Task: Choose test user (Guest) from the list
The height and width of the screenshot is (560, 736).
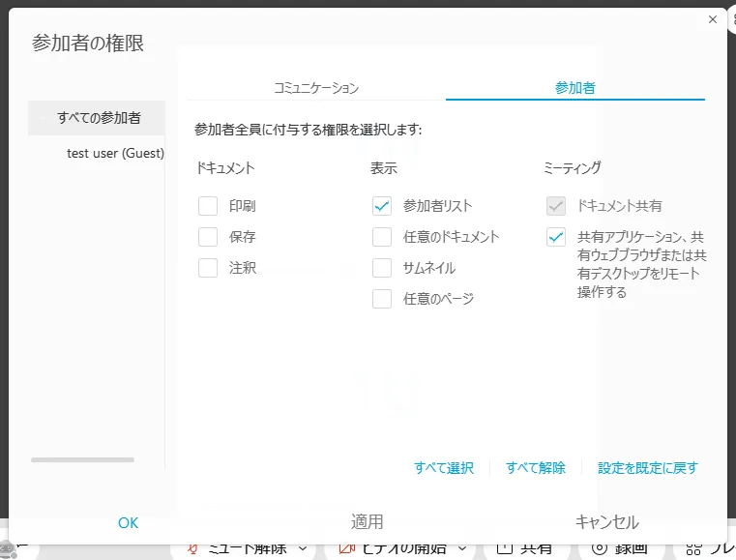Action: point(115,153)
